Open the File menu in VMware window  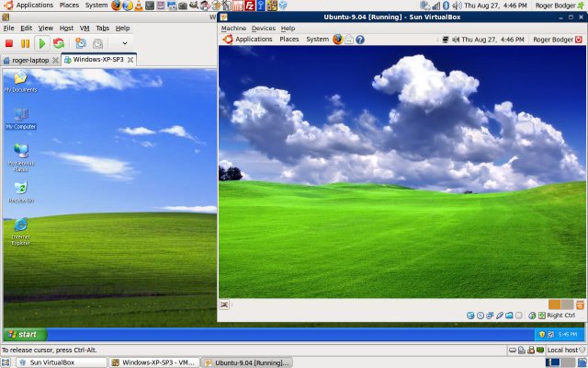click(x=8, y=29)
